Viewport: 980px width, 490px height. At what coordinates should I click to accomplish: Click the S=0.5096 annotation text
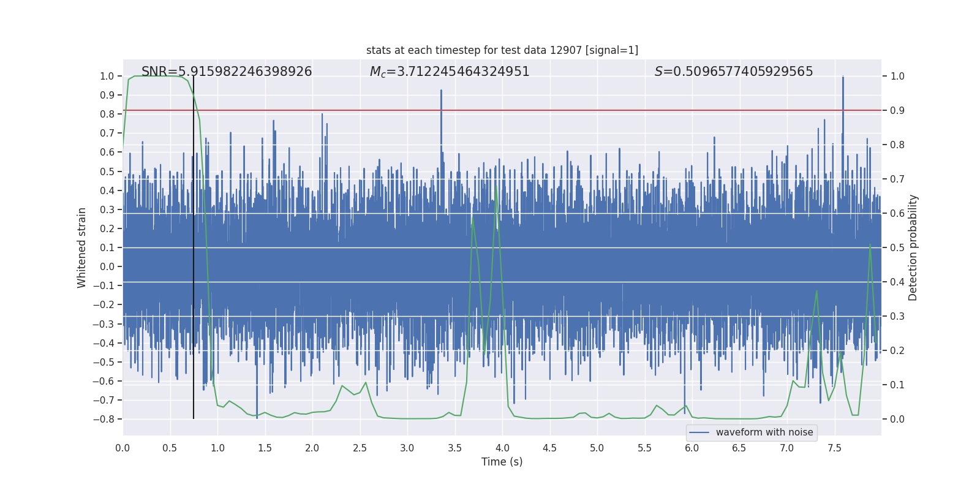pos(733,72)
